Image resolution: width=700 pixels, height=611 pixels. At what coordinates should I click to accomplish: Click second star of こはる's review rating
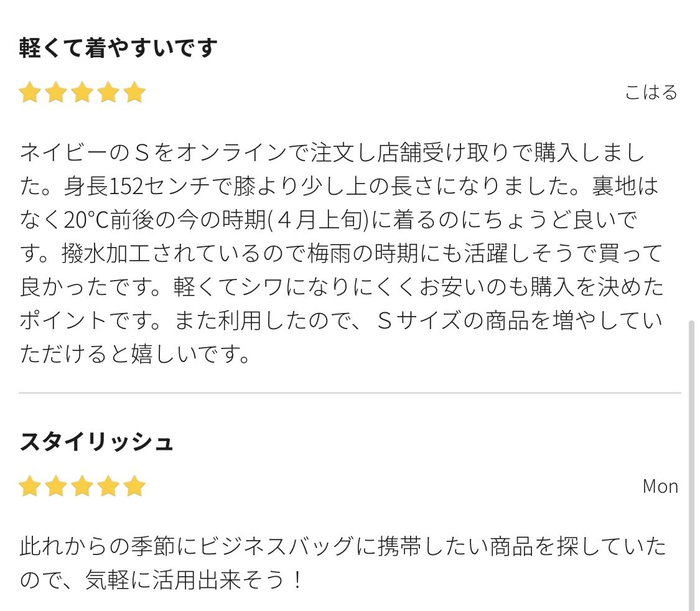pos(56,92)
